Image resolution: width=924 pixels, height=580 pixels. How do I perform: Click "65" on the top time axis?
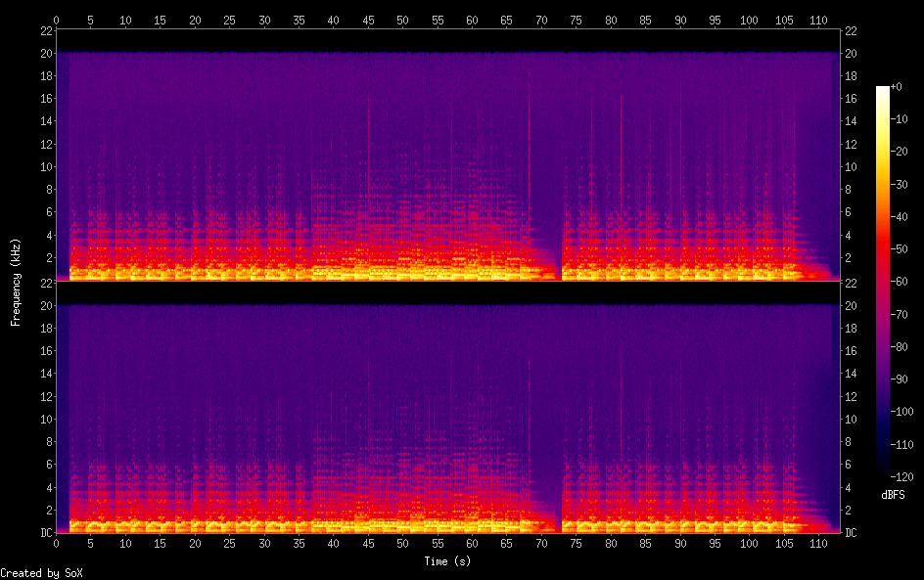tap(506, 20)
